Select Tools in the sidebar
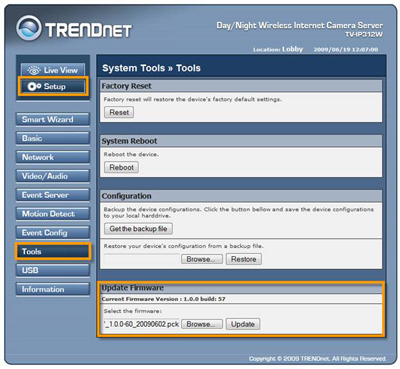Viewport: 400px width, 369px height. tap(53, 252)
